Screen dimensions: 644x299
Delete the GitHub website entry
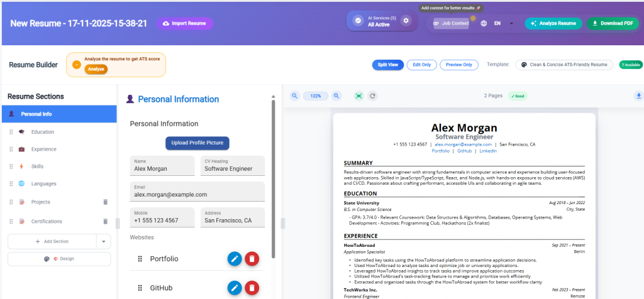252,288
